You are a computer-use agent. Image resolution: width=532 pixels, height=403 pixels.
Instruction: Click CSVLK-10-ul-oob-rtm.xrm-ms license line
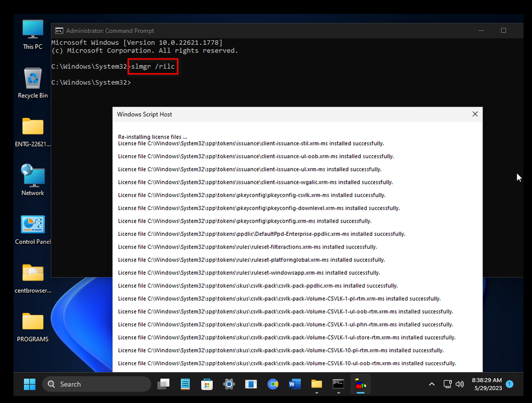287,363
